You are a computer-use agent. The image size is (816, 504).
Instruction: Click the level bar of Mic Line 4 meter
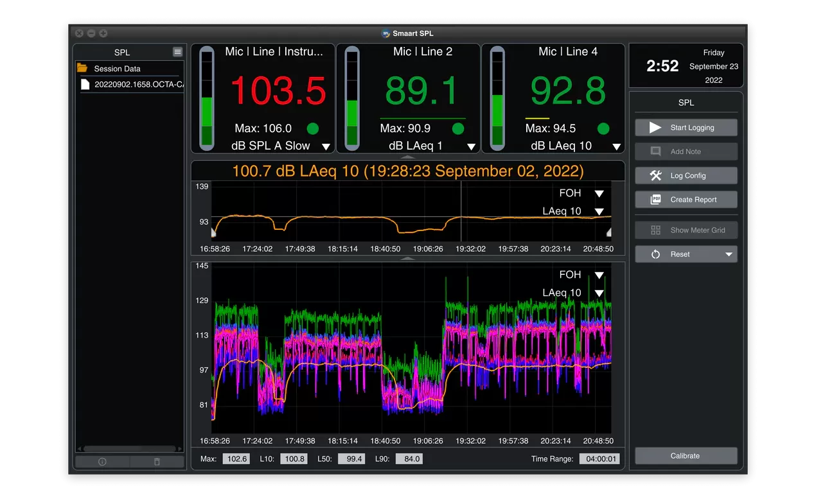click(497, 98)
